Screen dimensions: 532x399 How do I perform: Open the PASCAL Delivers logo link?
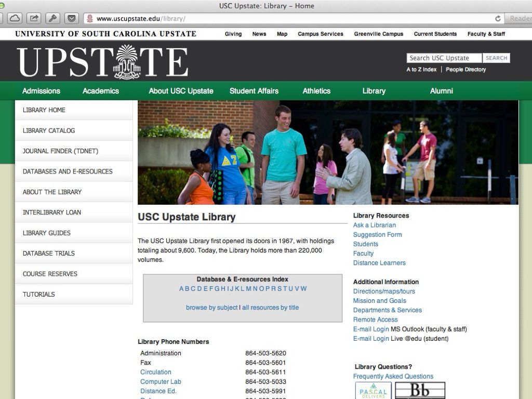tap(373, 391)
